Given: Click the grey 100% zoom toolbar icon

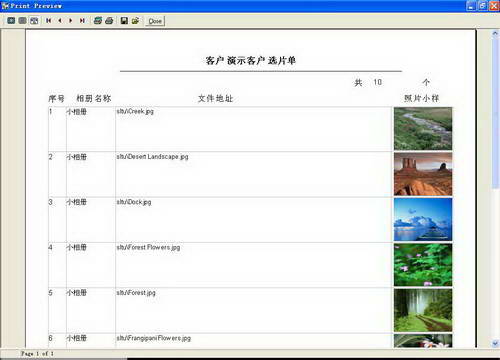Looking at the screenshot, I should point(23,21).
